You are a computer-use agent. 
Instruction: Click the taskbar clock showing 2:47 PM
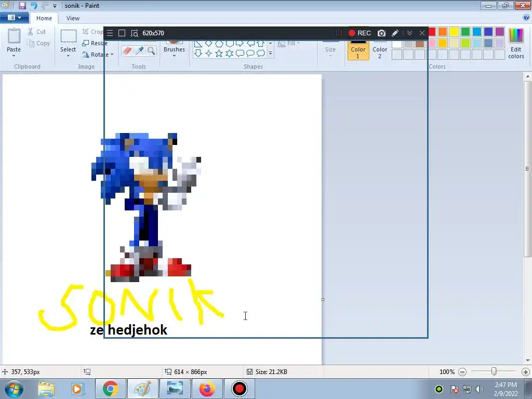pos(506,389)
